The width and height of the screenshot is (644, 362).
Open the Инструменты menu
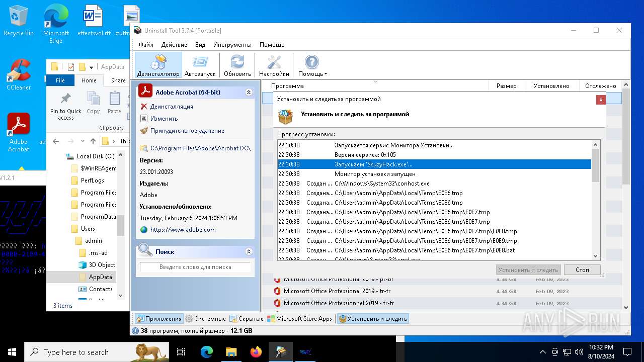232,45
